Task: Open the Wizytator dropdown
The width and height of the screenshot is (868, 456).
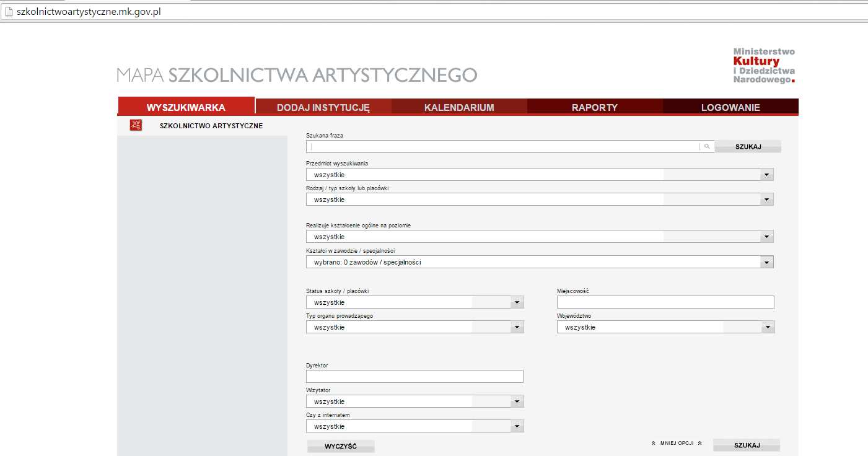Action: [415, 401]
